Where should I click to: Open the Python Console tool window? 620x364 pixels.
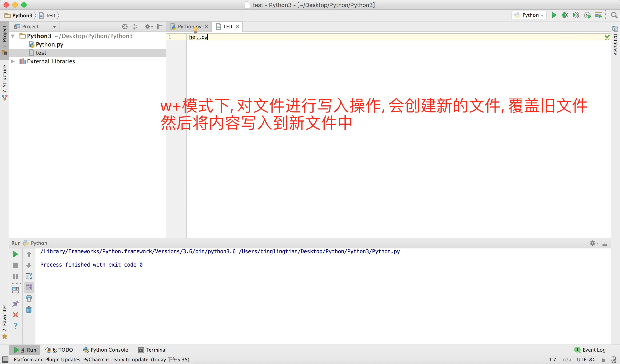106,350
